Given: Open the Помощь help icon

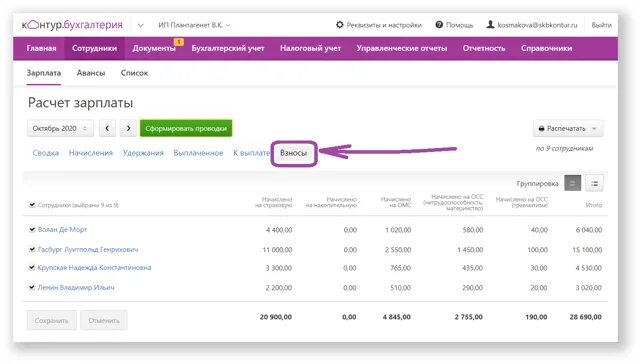Looking at the screenshot, I should [439, 25].
